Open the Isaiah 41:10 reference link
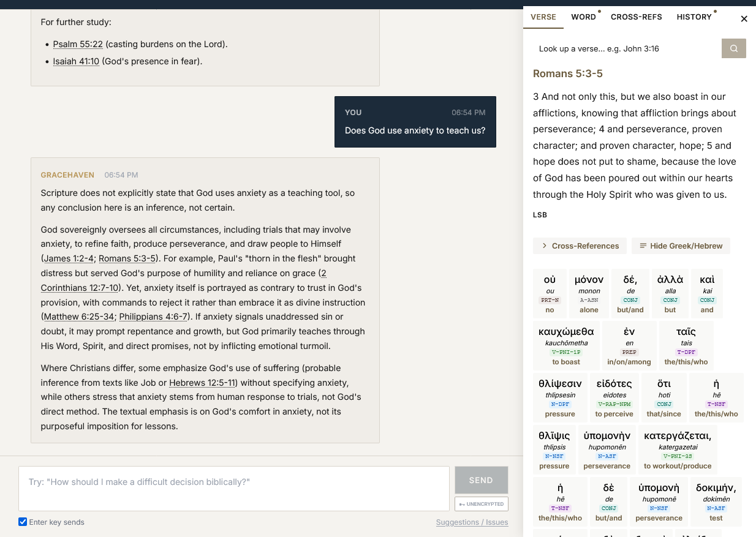 [x=76, y=61]
